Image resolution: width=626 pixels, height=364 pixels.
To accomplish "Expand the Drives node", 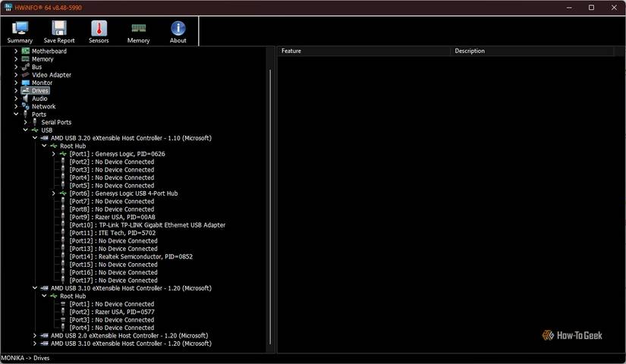I will [x=16, y=90].
